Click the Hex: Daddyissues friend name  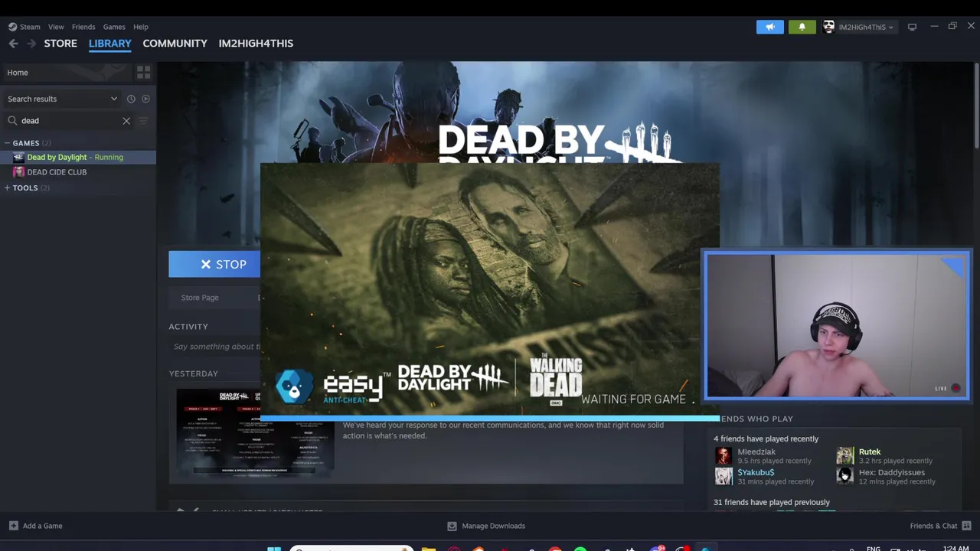point(892,472)
